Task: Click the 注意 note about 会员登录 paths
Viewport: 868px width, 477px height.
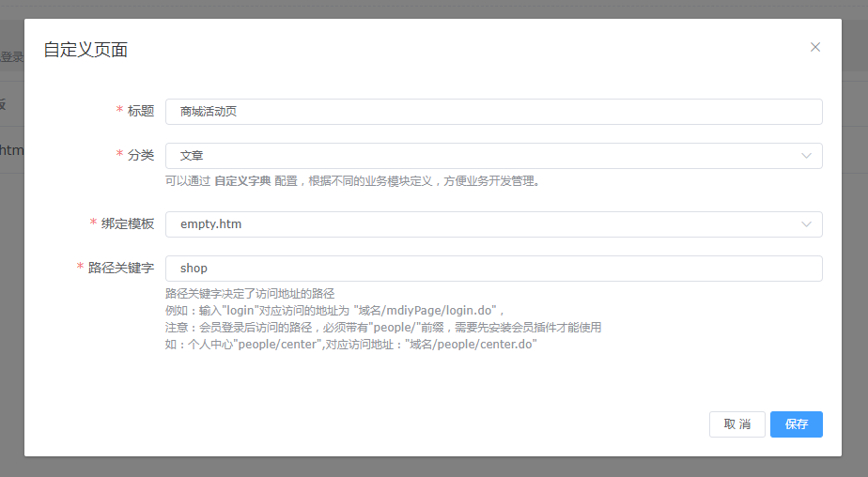Action: tap(382, 328)
